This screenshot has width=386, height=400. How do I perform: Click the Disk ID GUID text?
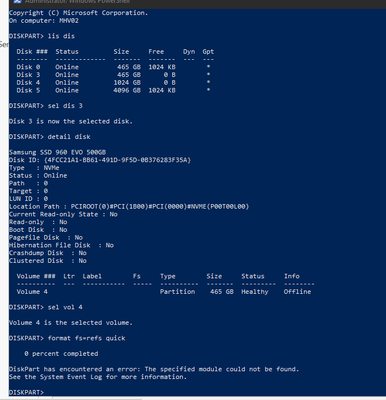coord(118,160)
